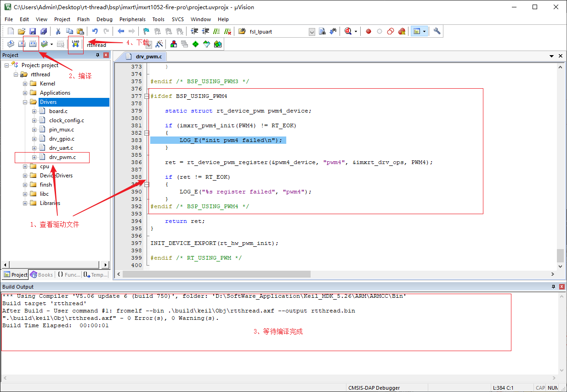Switch to the Books tab

[42, 275]
